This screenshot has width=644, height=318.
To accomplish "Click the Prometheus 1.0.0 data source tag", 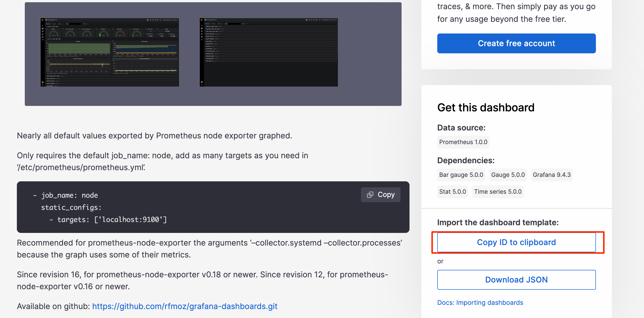I will (x=463, y=142).
